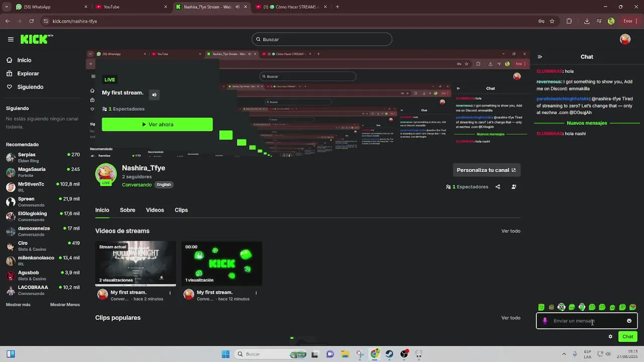Open Chrome media control icon

[x=599, y=21]
